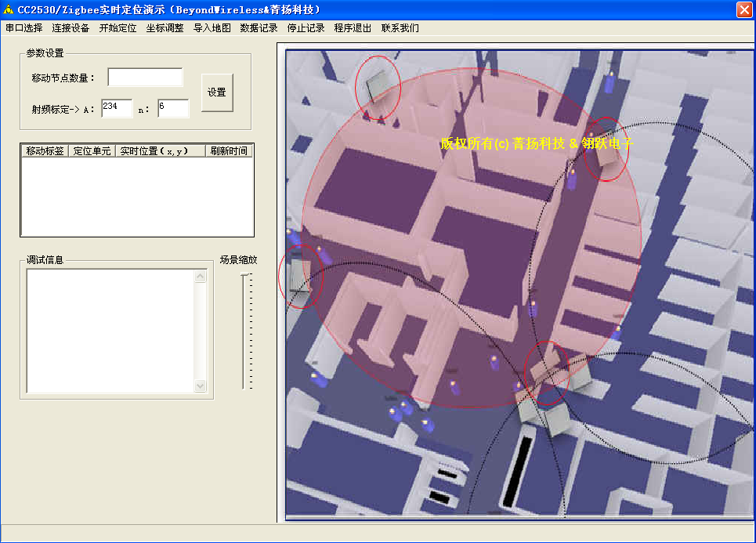Click the 刷新时间 column header
Screen dimensions: 756x543
pyautogui.click(x=229, y=151)
